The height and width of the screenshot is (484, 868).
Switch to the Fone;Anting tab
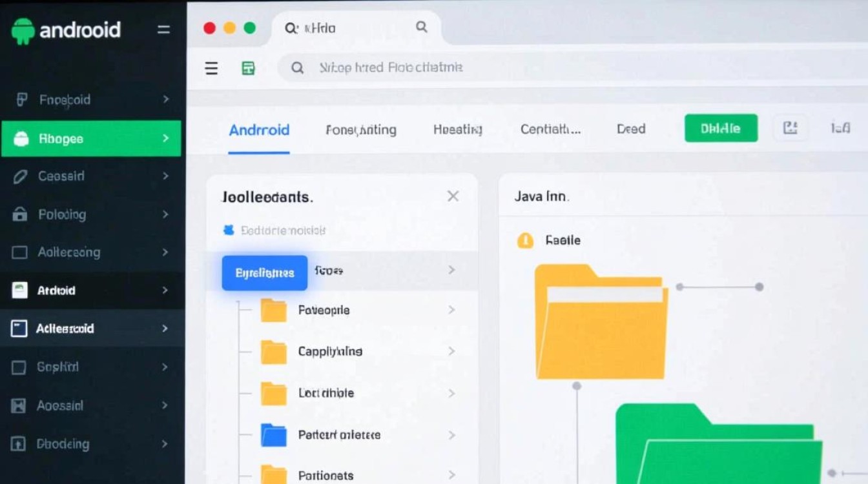[361, 130]
